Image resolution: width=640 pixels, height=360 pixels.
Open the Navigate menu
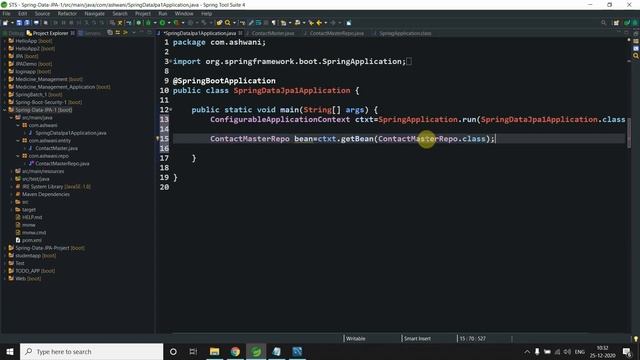tap(95, 13)
